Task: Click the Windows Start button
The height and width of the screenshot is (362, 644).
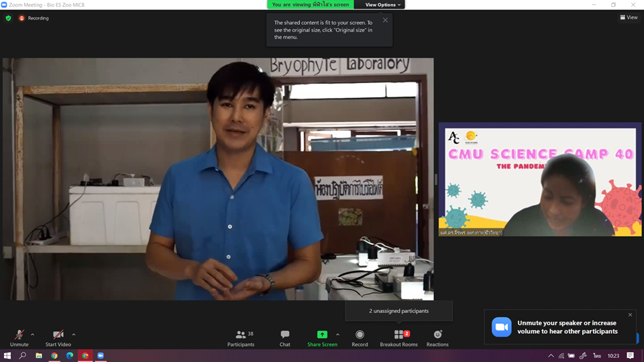Action: tap(7, 355)
